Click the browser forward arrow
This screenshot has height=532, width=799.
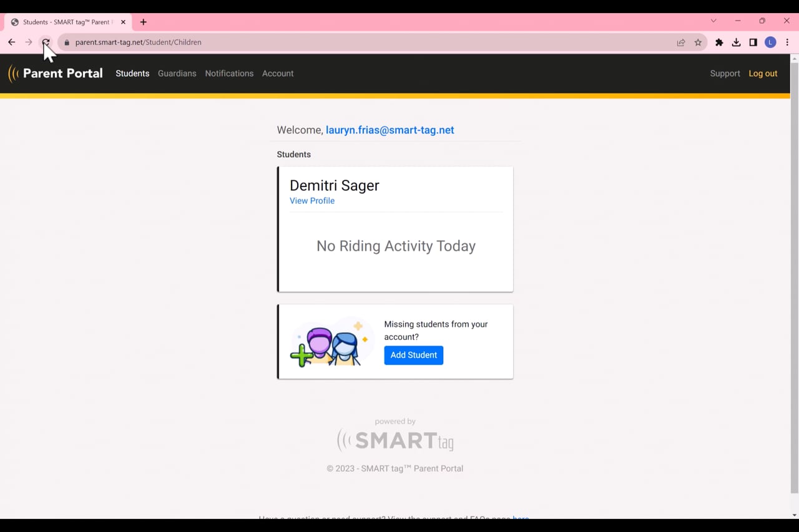[28, 42]
